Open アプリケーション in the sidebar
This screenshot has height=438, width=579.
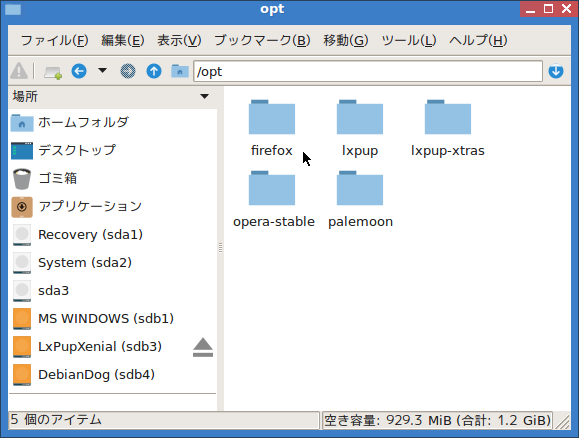pyautogui.click(x=112, y=206)
